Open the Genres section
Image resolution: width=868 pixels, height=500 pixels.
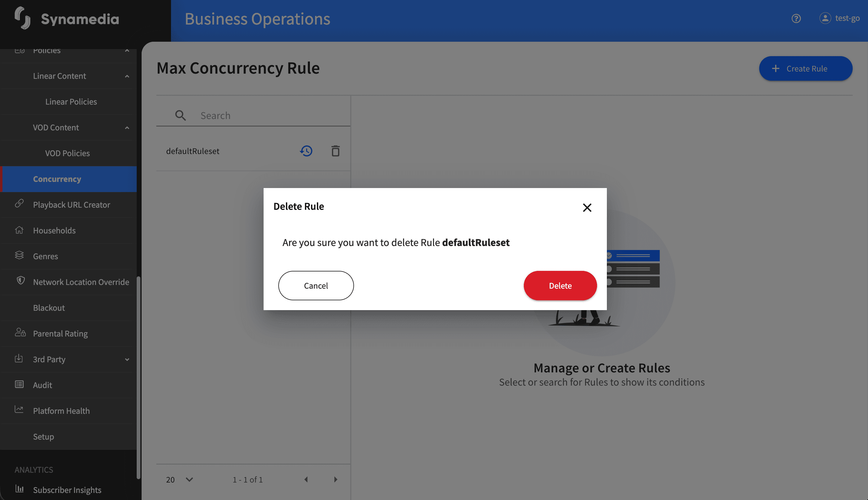coord(46,256)
